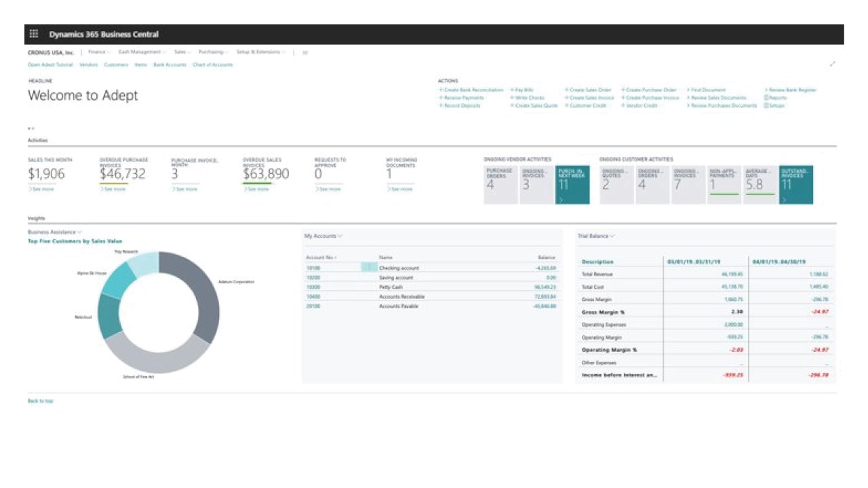
Task: Open the Business Assistance dropdown
Action: (54, 232)
